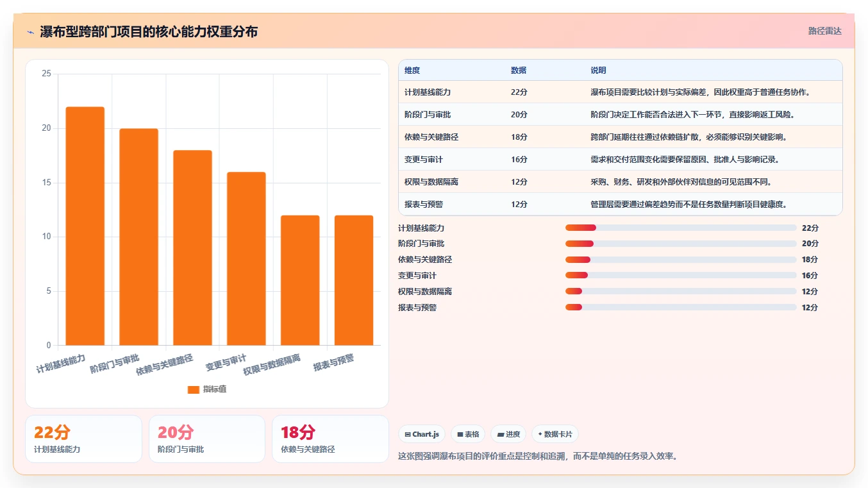Click the 说明 column header
The image size is (868, 488).
click(x=598, y=71)
